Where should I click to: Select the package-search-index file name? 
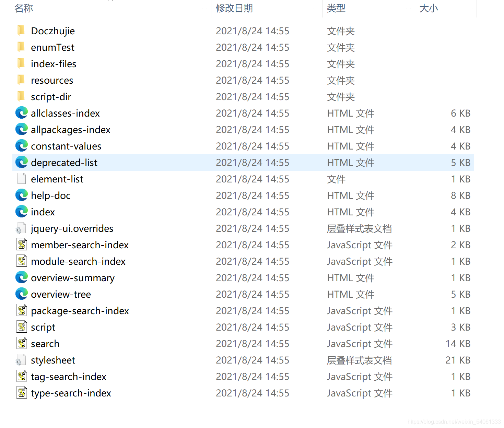pos(80,311)
